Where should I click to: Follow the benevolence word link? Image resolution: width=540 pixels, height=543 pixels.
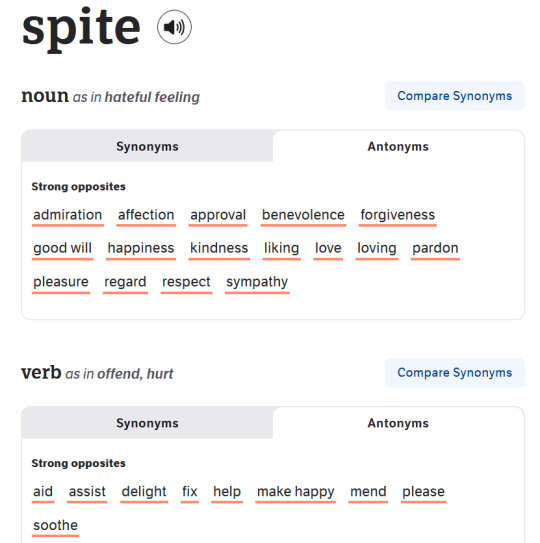pos(303,215)
